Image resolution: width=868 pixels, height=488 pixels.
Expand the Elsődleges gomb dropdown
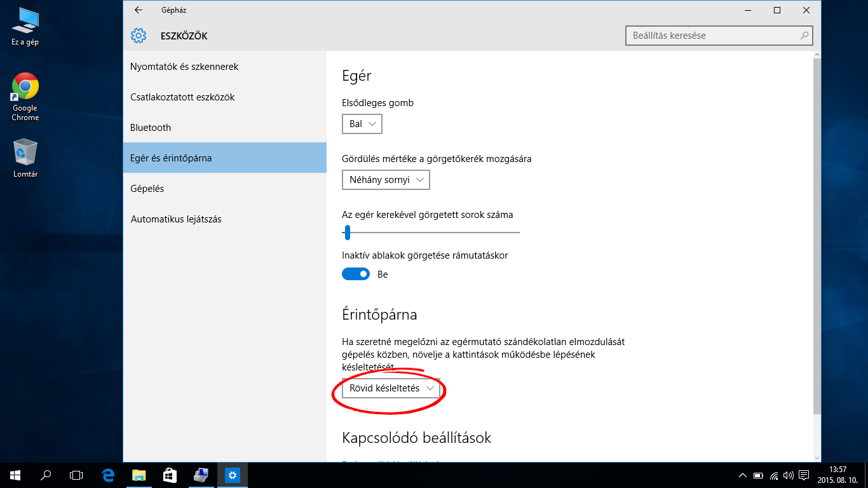point(362,124)
